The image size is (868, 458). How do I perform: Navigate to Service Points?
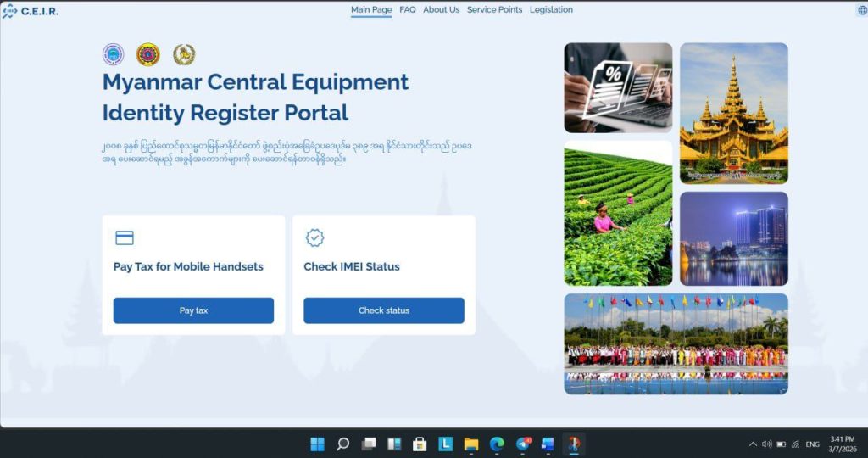click(494, 10)
